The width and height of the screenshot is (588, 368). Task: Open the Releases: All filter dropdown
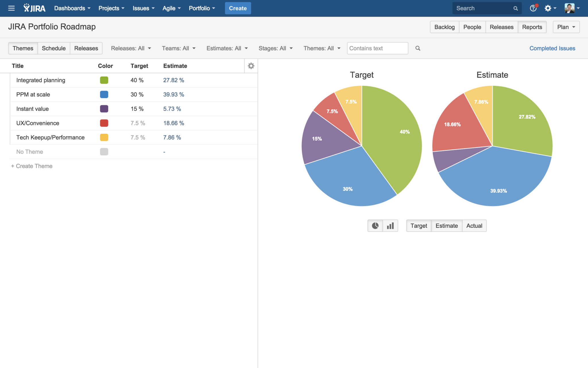coord(131,48)
